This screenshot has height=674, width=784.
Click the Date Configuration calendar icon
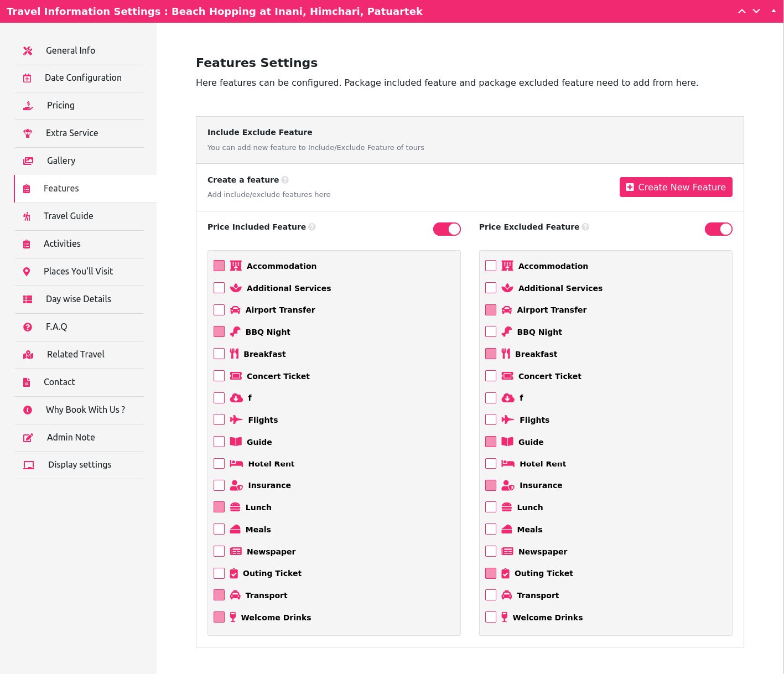(27, 78)
